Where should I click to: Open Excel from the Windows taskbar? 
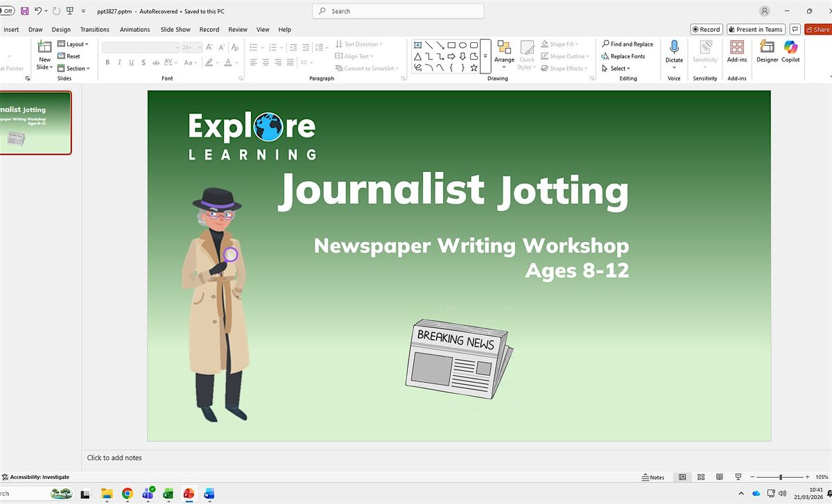[x=168, y=494]
